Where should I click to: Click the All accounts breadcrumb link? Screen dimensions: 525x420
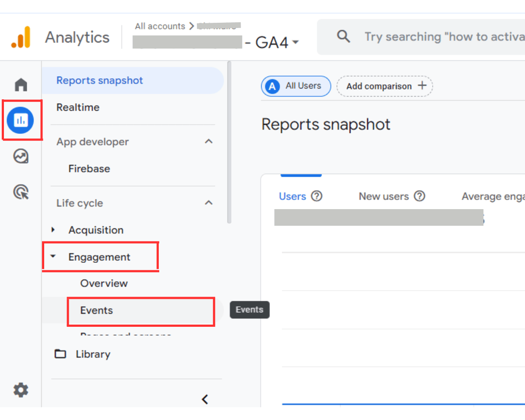coord(160,26)
